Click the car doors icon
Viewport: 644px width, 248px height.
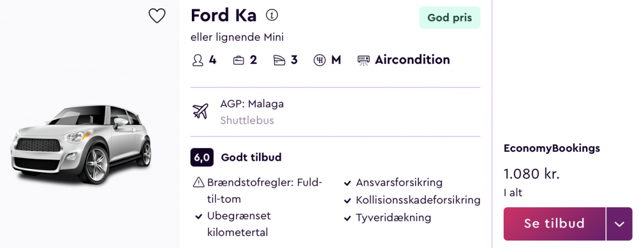279,60
